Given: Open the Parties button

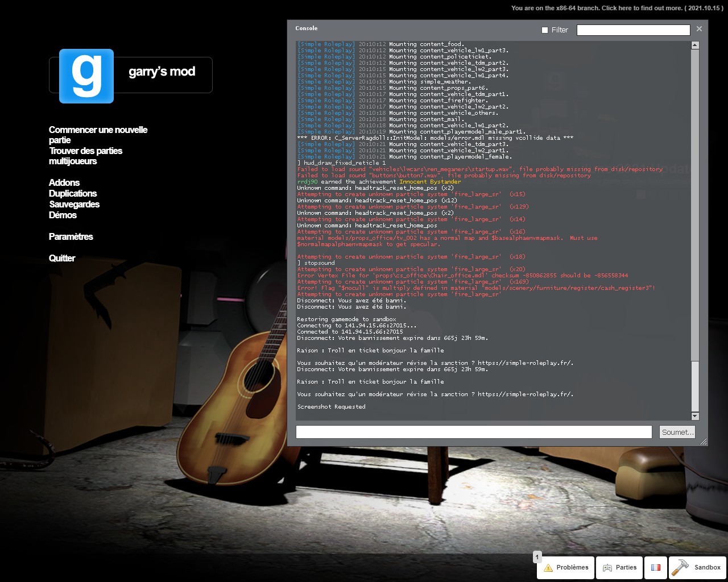Looking at the screenshot, I should pos(619,567).
